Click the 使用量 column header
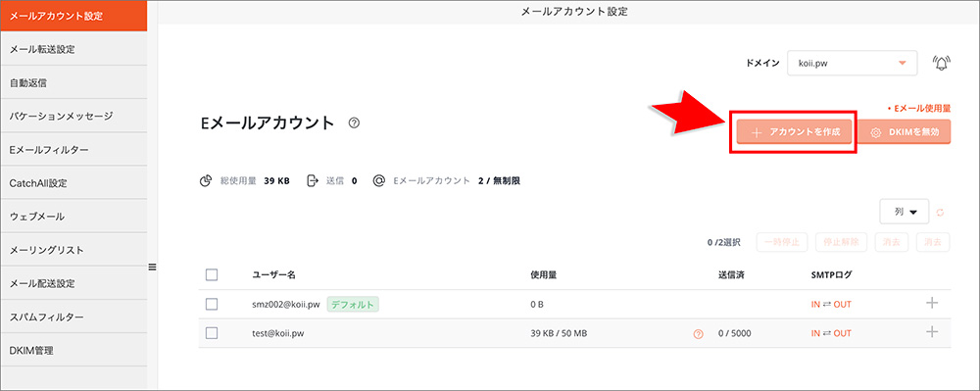Image resolution: width=980 pixels, height=391 pixels. 543,274
